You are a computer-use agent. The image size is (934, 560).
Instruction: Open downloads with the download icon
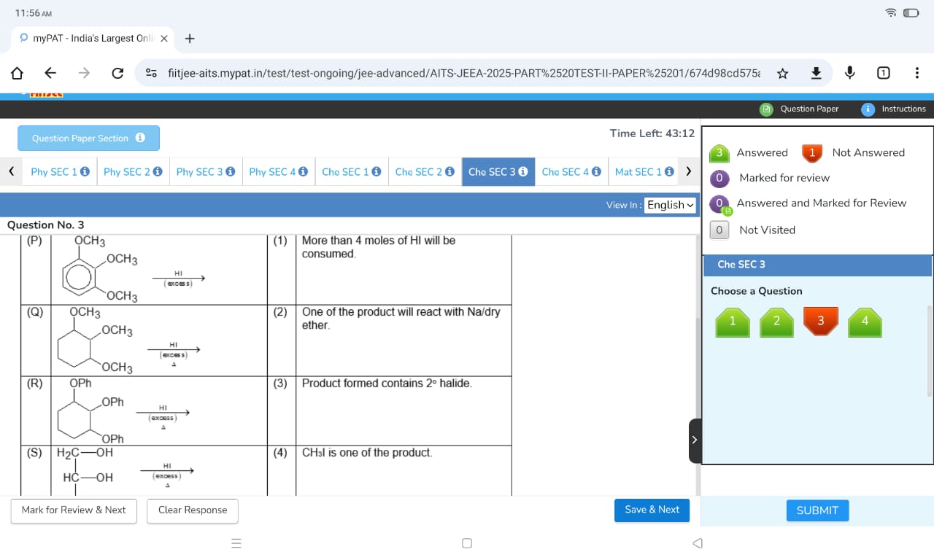pyautogui.click(x=817, y=73)
